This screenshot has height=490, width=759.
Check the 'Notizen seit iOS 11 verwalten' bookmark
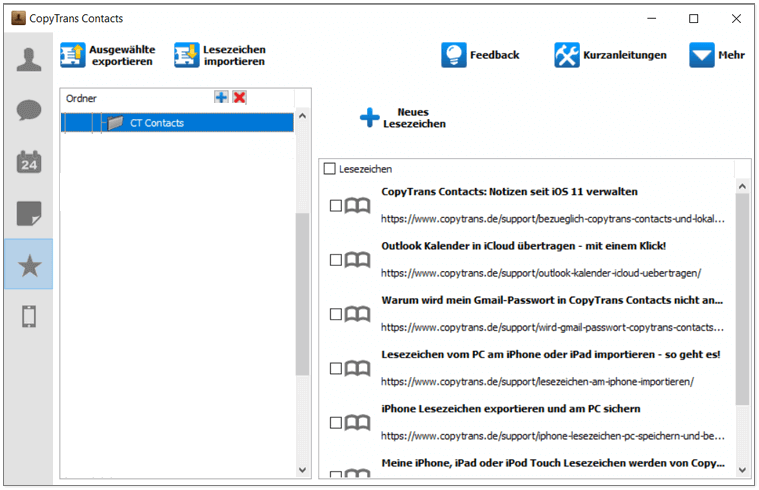tap(336, 206)
